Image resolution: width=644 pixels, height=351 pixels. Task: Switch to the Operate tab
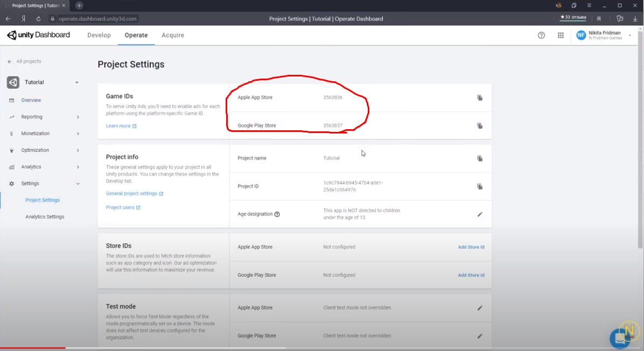[136, 36]
